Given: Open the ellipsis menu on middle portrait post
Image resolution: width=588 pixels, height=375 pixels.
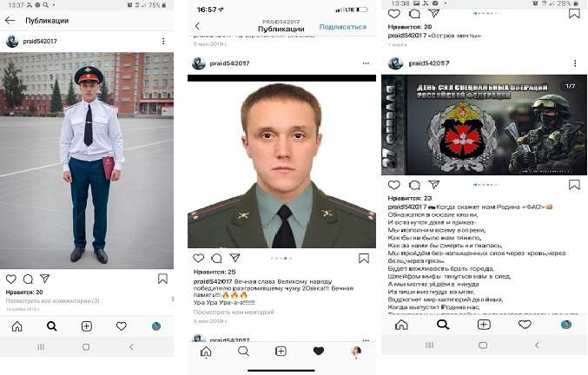Looking at the screenshot, I should (x=366, y=63).
